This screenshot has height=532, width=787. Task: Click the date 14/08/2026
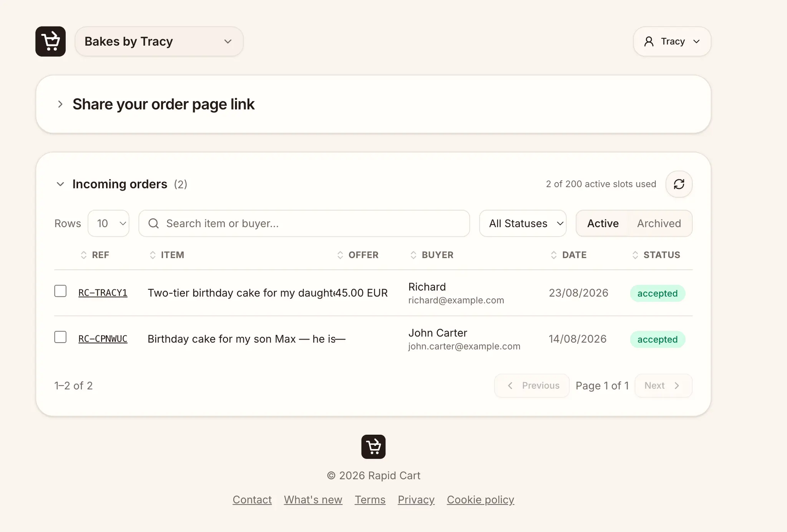(578, 339)
